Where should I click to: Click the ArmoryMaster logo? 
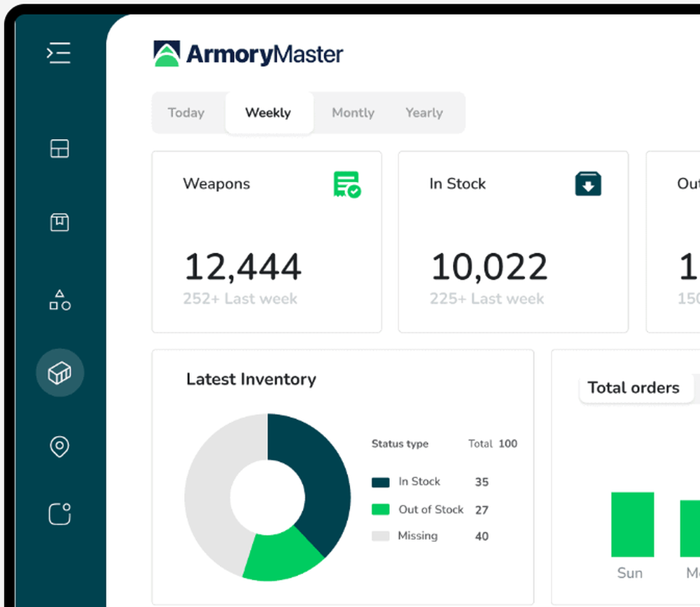click(x=248, y=54)
